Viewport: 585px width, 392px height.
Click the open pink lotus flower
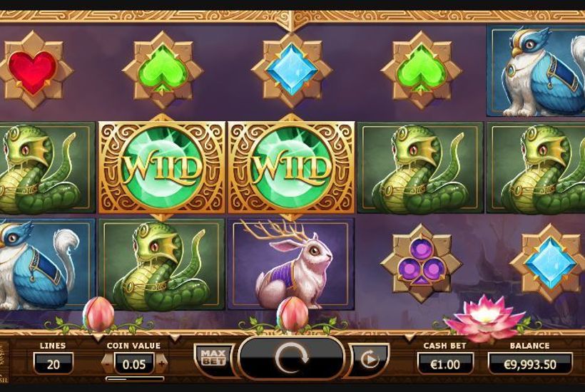(x=484, y=318)
